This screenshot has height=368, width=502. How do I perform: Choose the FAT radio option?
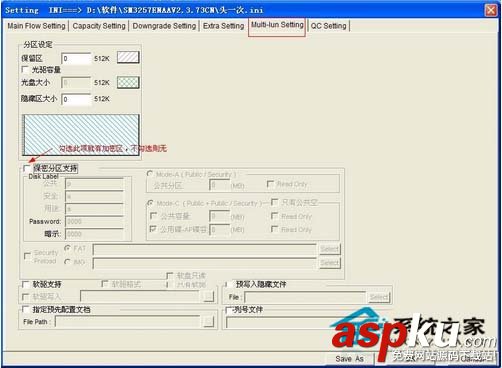tap(68, 248)
